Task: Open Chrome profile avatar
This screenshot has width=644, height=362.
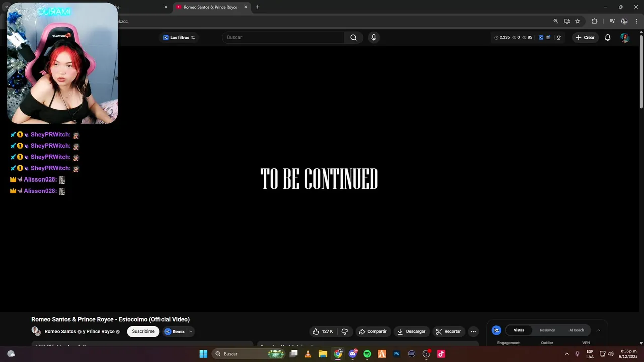Action: point(624,21)
